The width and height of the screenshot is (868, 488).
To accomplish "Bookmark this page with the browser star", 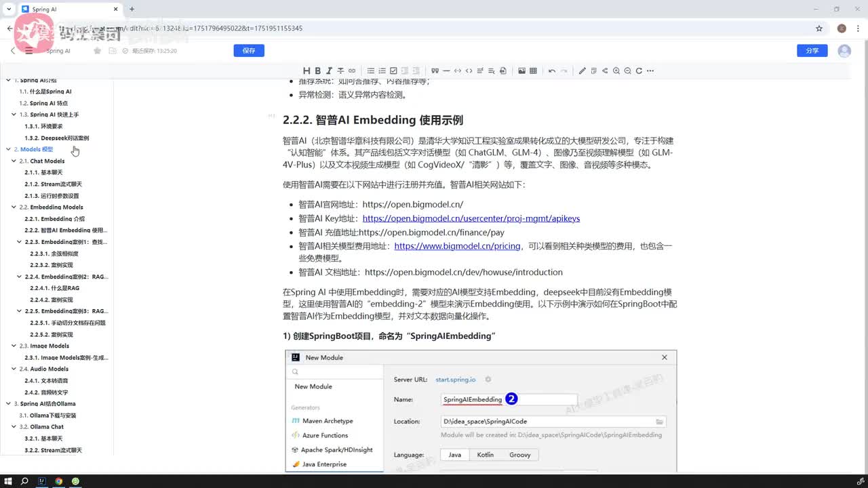I will pyautogui.click(x=819, y=28).
